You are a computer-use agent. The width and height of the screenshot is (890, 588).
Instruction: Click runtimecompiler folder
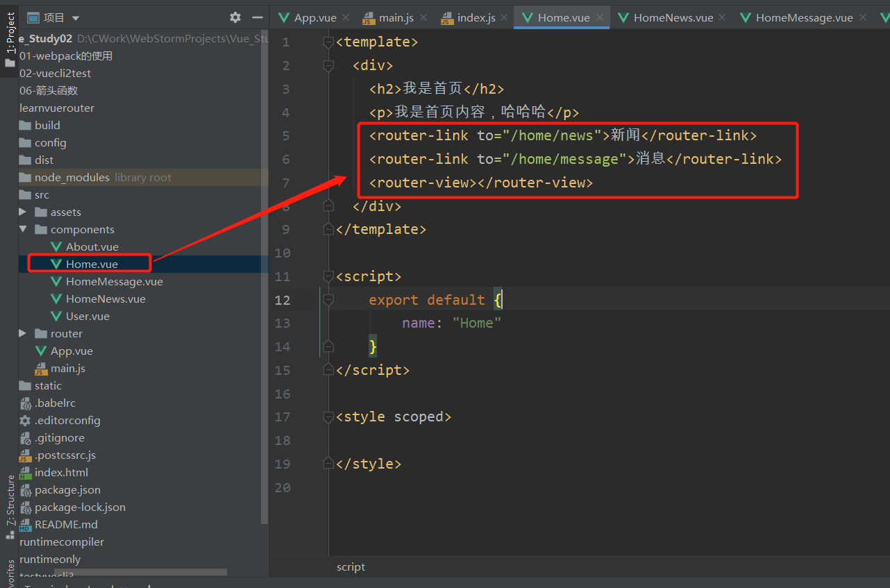click(62, 541)
